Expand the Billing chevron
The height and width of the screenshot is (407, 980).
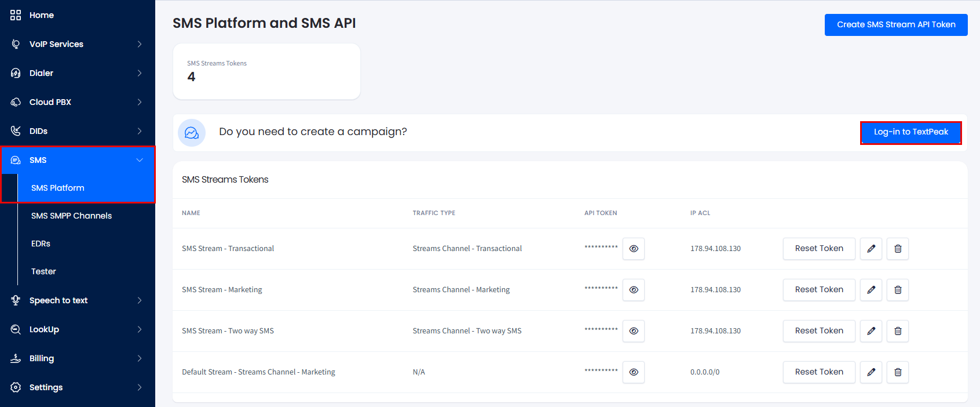pos(140,358)
